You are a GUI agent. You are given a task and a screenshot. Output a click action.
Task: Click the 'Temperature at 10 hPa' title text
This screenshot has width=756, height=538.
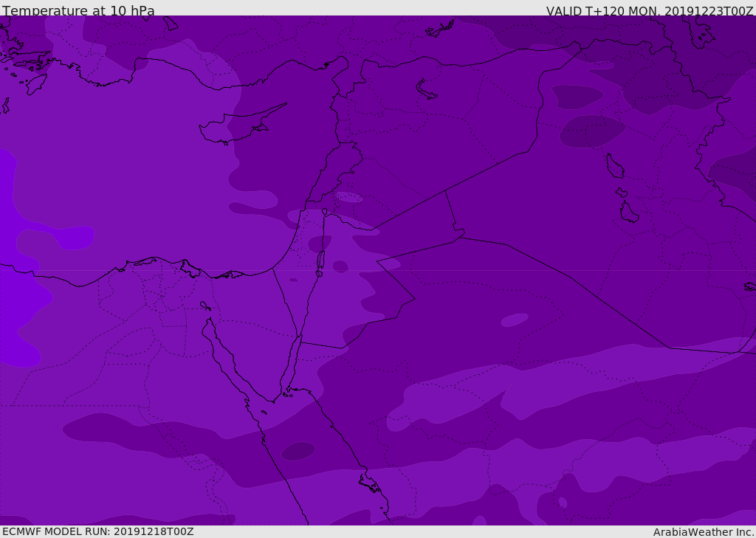coord(78,10)
